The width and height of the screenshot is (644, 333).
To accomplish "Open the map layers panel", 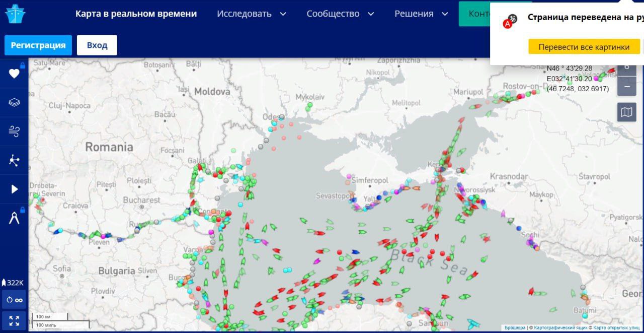I will (14, 103).
